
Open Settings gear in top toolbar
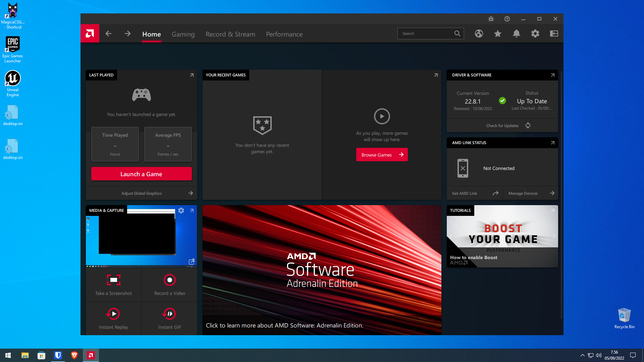(535, 34)
